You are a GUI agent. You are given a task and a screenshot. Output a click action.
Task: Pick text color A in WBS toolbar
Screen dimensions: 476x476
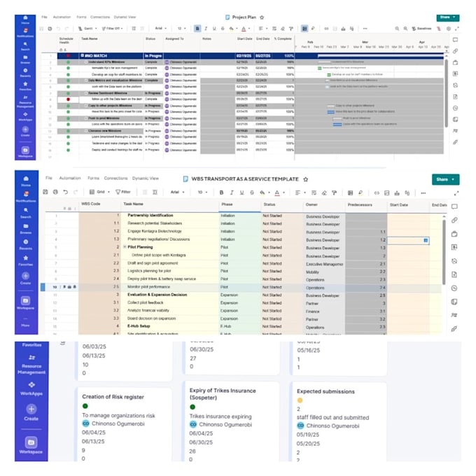coord(277,192)
